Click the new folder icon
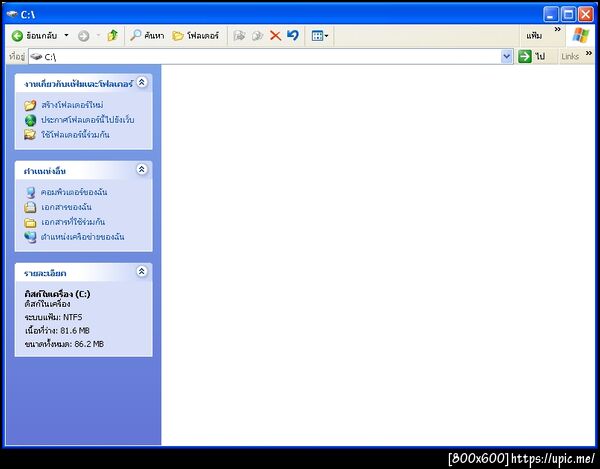Screen dimensions: 600x469 [30, 105]
